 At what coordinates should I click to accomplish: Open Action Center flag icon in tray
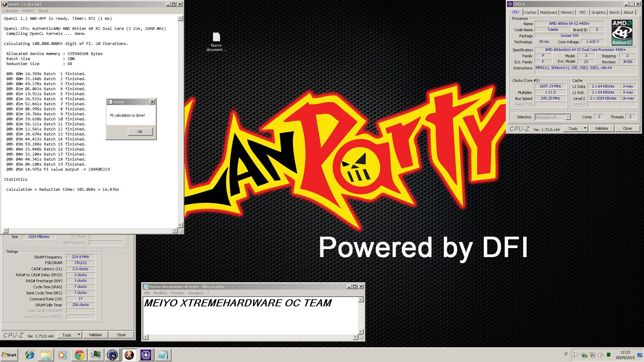tap(576, 355)
